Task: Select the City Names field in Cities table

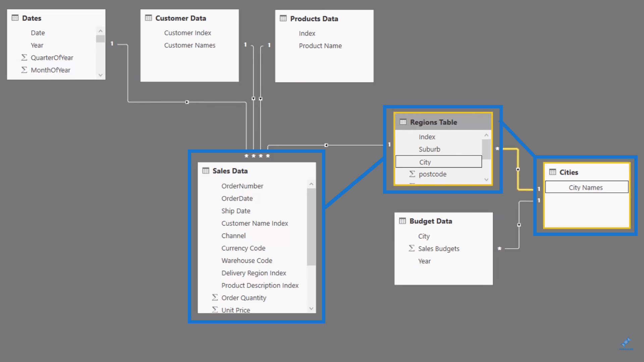Action: point(586,187)
